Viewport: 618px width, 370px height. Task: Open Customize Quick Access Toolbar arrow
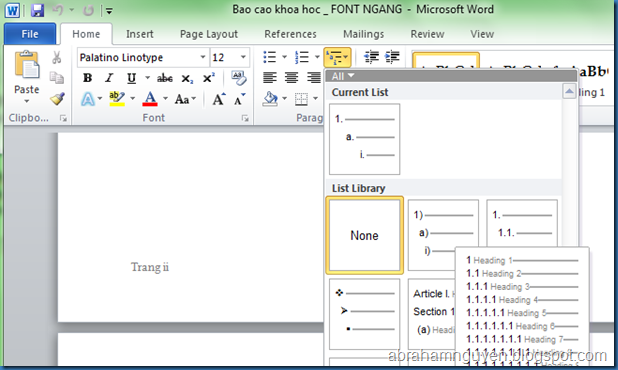tap(109, 11)
